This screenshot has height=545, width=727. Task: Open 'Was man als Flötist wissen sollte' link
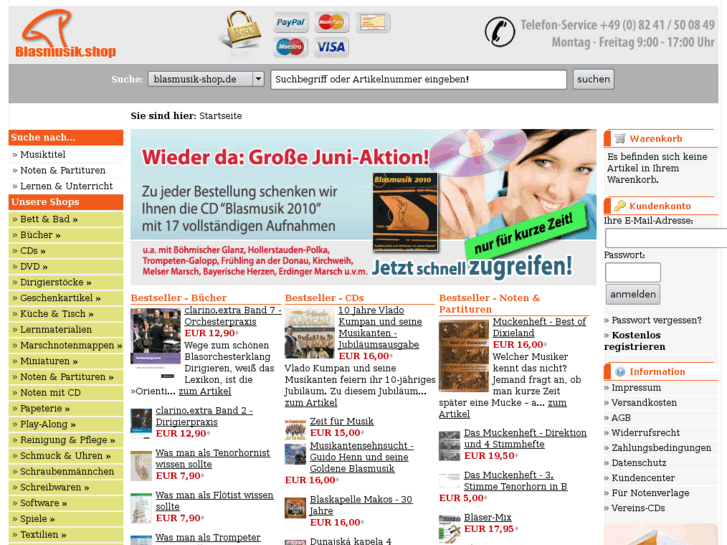pyautogui.click(x=214, y=500)
